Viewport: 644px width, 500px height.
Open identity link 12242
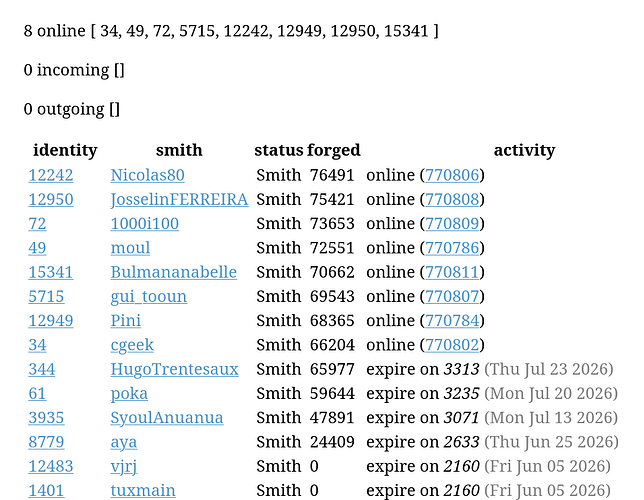51,175
